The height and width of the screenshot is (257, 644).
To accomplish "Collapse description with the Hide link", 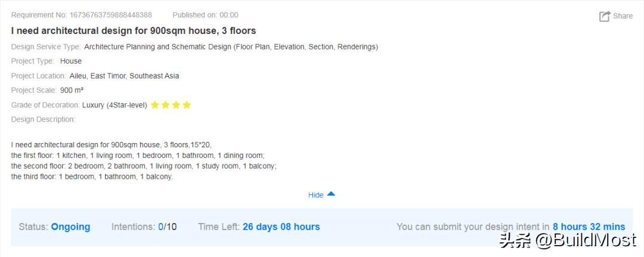I will point(315,195).
